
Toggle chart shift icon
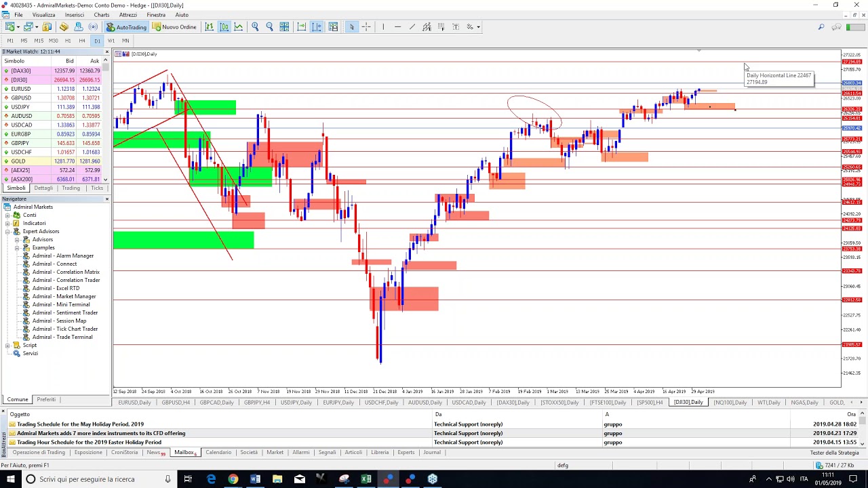(x=317, y=27)
